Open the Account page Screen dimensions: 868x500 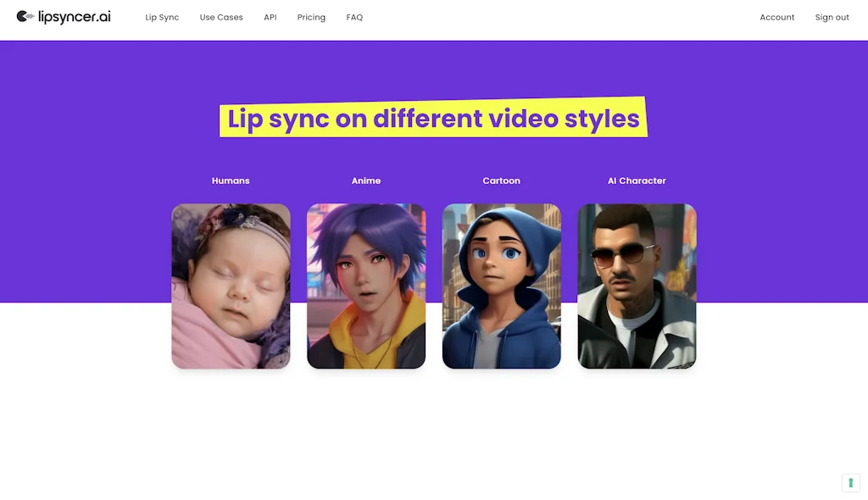coord(776,17)
